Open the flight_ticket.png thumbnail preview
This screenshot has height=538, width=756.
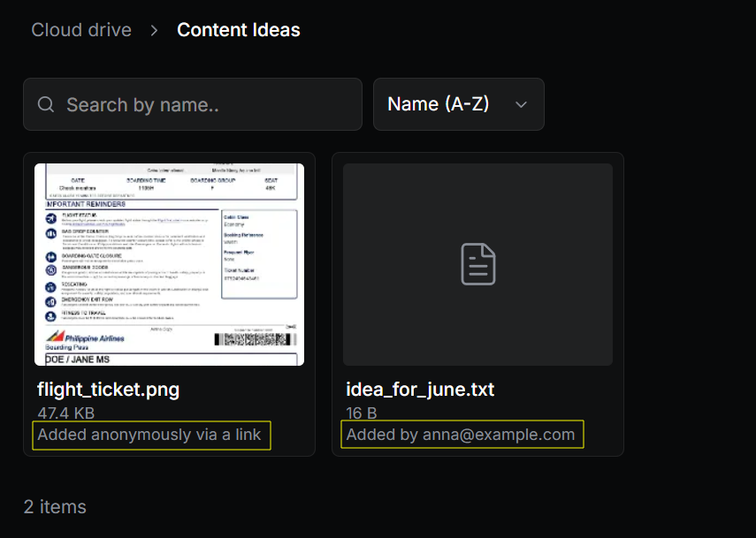point(169,264)
